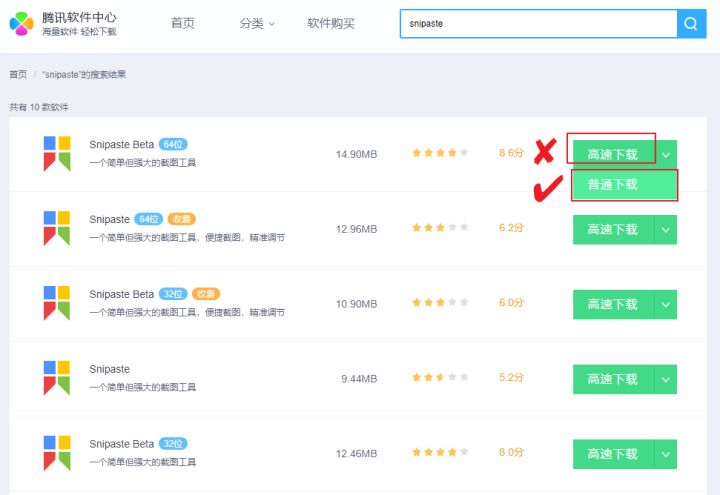Click the 12.96MB size text
Viewport: 720px width, 495px height.
(x=356, y=229)
